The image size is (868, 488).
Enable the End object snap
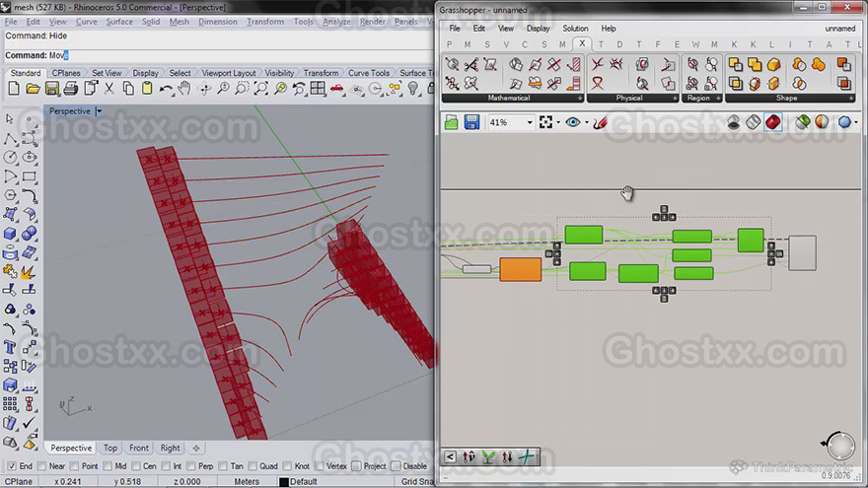click(x=12, y=466)
